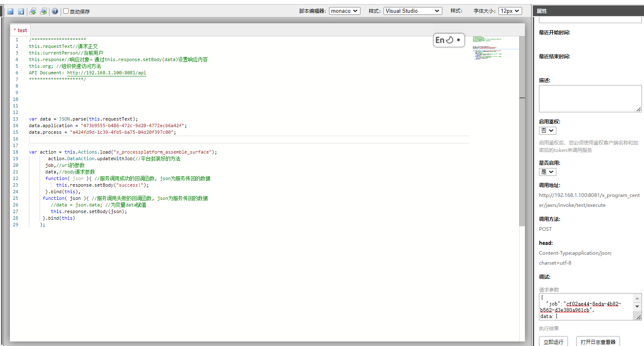The height and width of the screenshot is (346, 644).
Task: Open the 启用鉴权 dropdown
Action: 548,130
